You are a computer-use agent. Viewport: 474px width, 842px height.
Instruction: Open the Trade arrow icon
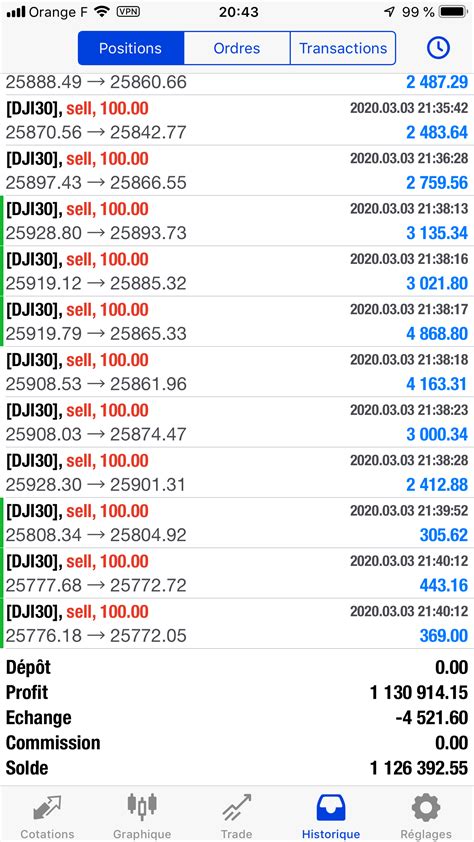(x=237, y=808)
